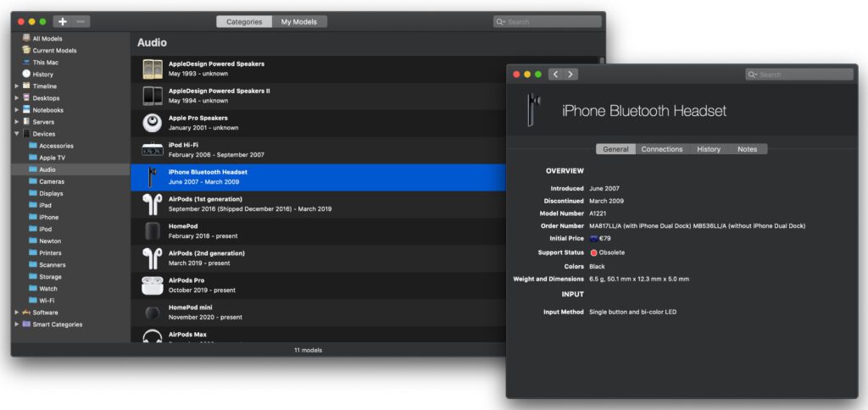Click the detail window search field
The image size is (868, 410).
pos(798,75)
